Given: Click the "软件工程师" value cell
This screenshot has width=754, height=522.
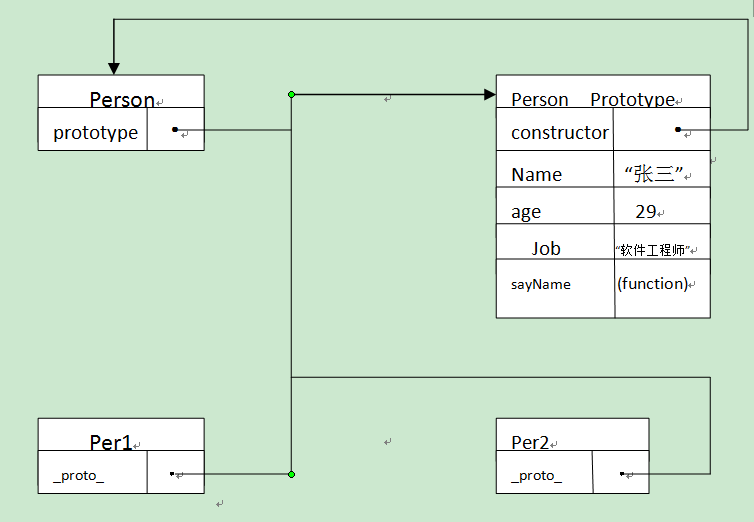Looking at the screenshot, I should click(x=654, y=249).
